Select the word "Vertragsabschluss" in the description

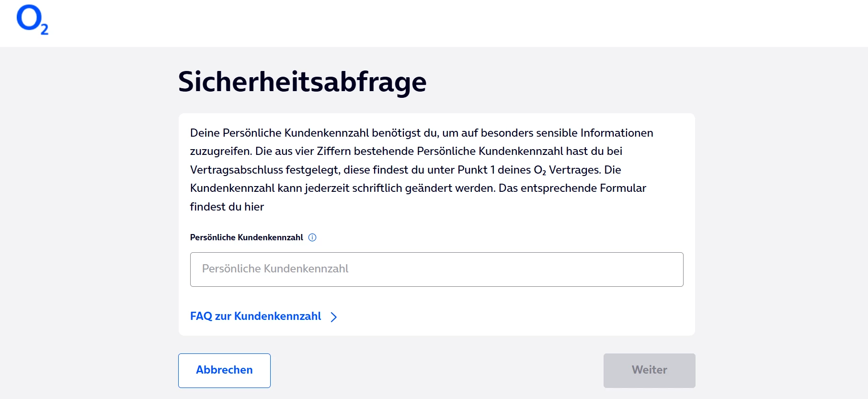click(x=236, y=170)
